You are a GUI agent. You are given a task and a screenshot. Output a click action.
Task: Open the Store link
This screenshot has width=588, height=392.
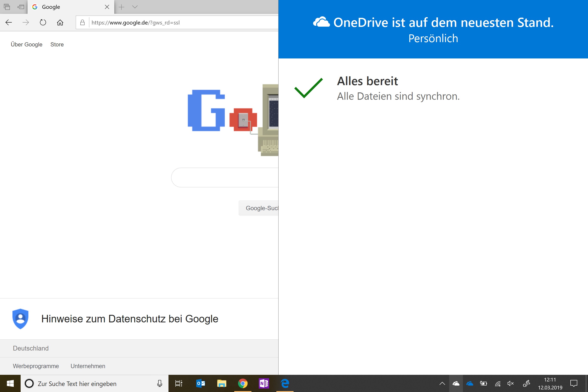coord(57,44)
